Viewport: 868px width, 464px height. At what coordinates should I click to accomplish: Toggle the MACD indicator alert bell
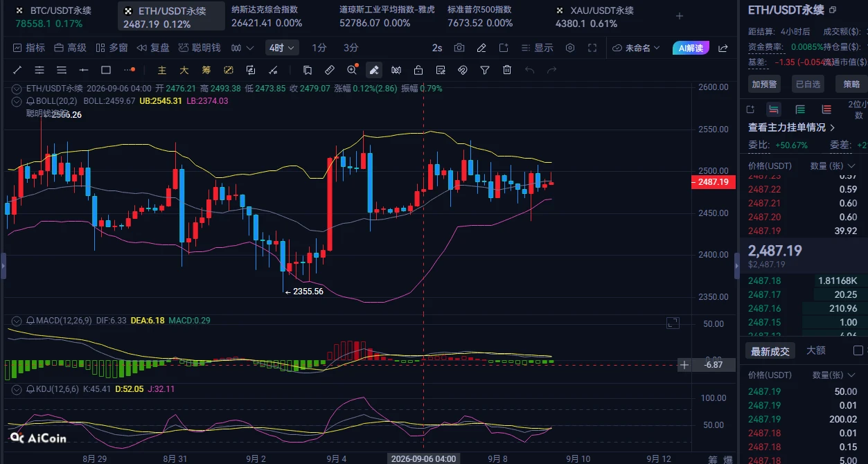click(x=30, y=321)
